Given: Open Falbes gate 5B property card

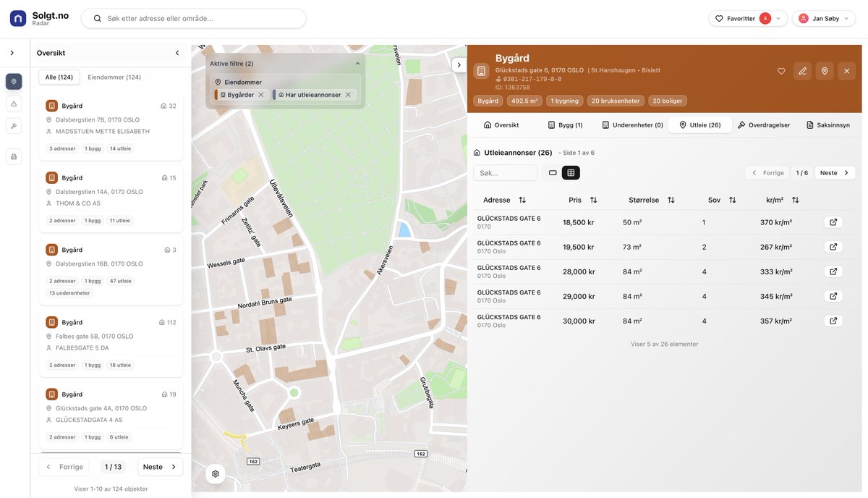Looking at the screenshot, I should (111, 343).
